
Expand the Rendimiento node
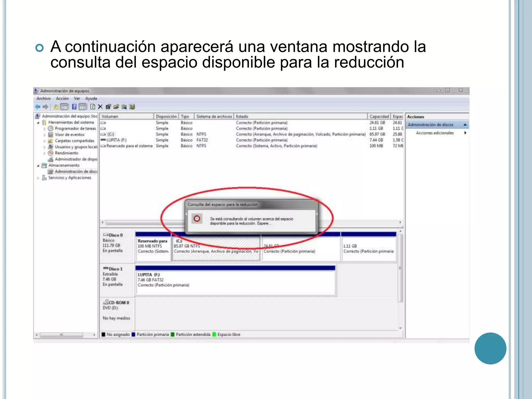tap(44, 153)
